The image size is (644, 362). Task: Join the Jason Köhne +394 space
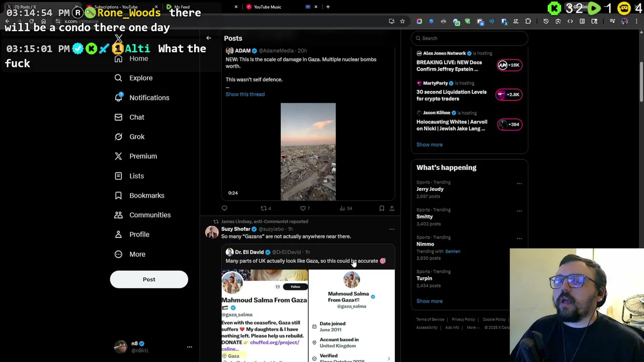[x=509, y=124]
